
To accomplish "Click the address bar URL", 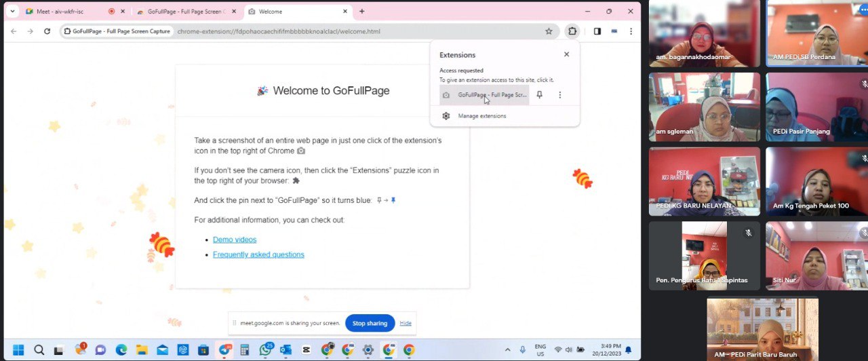I will coord(279,31).
